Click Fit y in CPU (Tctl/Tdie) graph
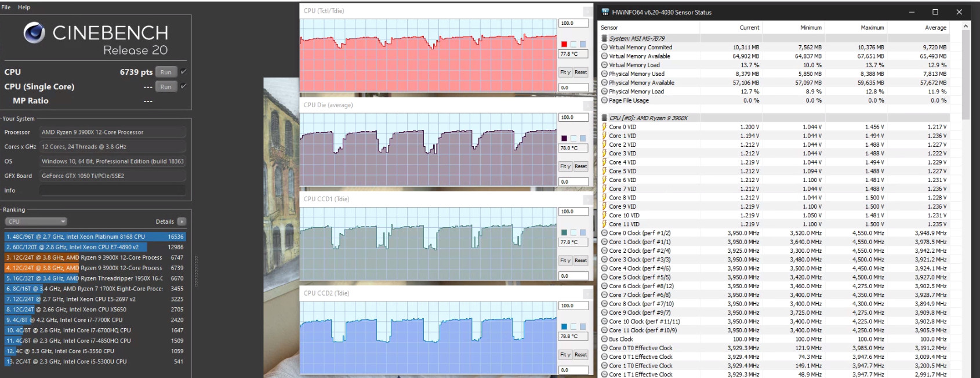The height and width of the screenshot is (378, 980). point(565,72)
